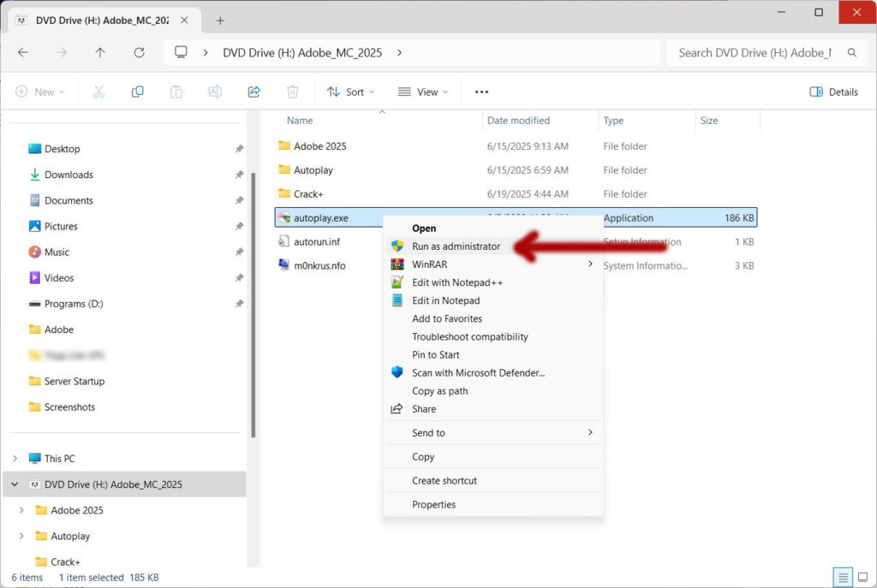Open a new tab with plus button
This screenshot has height=588, width=877.
point(220,20)
